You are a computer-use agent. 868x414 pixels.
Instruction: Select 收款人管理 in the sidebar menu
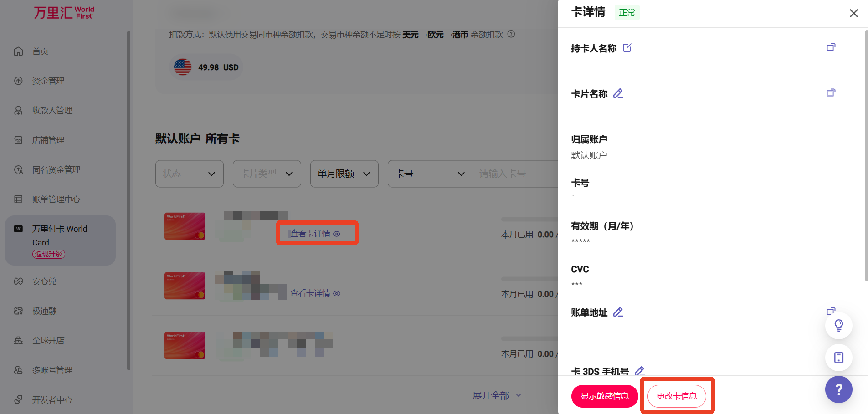[x=52, y=111]
